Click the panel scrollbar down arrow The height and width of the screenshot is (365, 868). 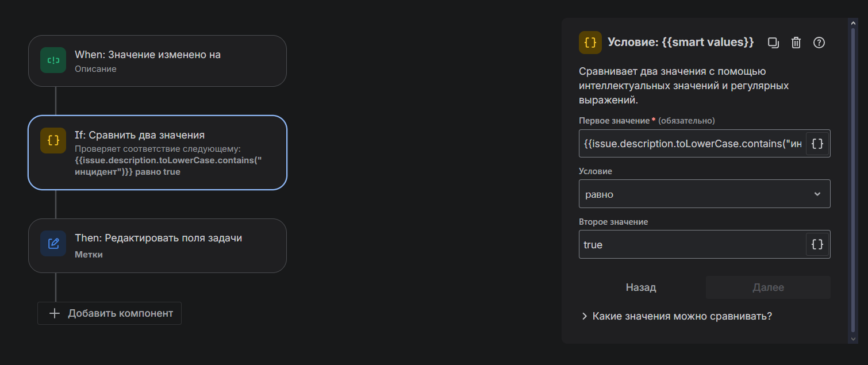[x=853, y=339]
